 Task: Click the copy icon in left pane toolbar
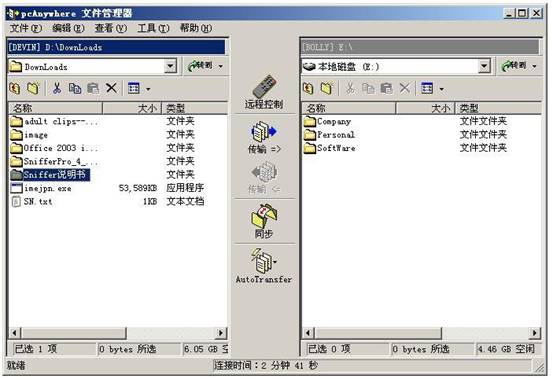[x=75, y=88]
